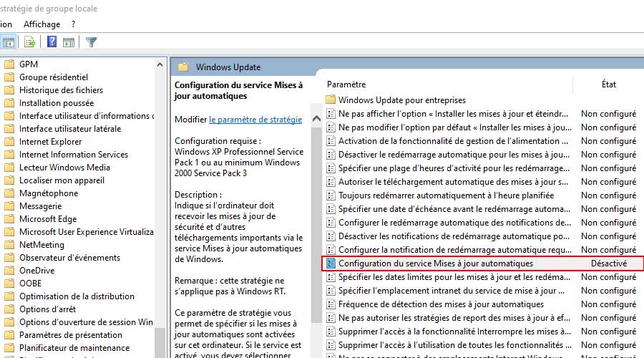The width and height of the screenshot is (644, 358).
Task: Select the Localiser mon appareil folder
Action: pyautogui.click(x=62, y=180)
